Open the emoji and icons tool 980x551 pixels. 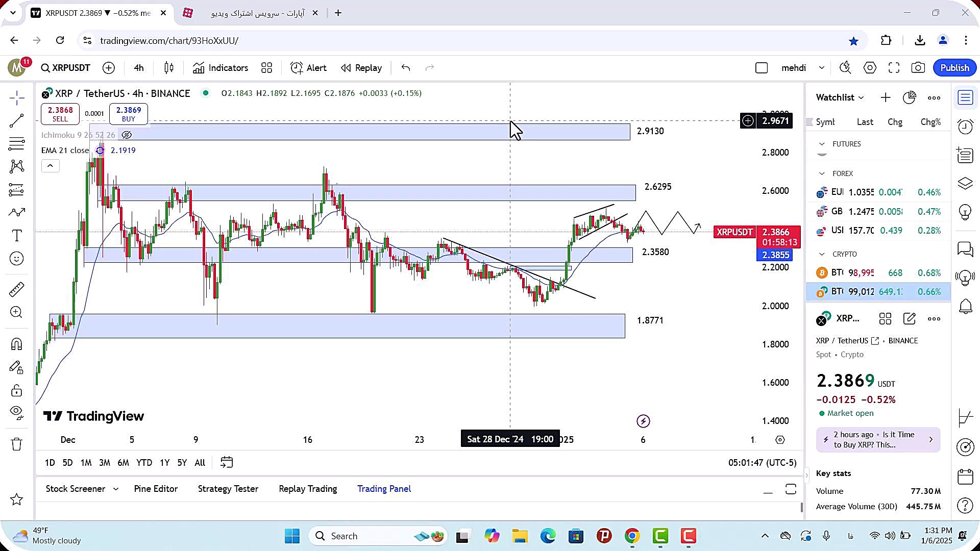pyautogui.click(x=17, y=259)
